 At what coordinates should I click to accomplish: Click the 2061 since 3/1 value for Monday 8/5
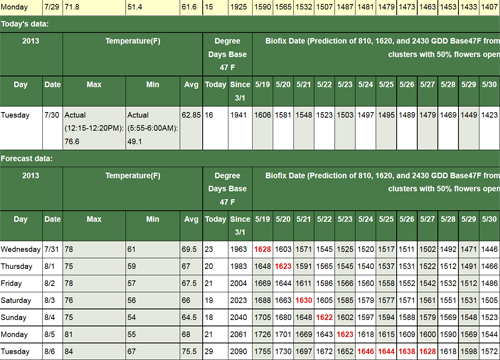click(x=240, y=334)
